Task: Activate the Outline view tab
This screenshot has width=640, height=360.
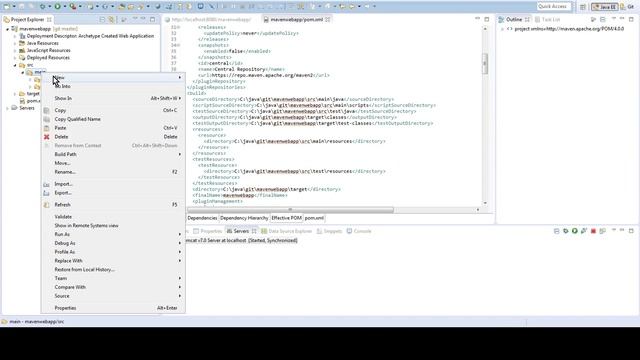Action: [513, 19]
